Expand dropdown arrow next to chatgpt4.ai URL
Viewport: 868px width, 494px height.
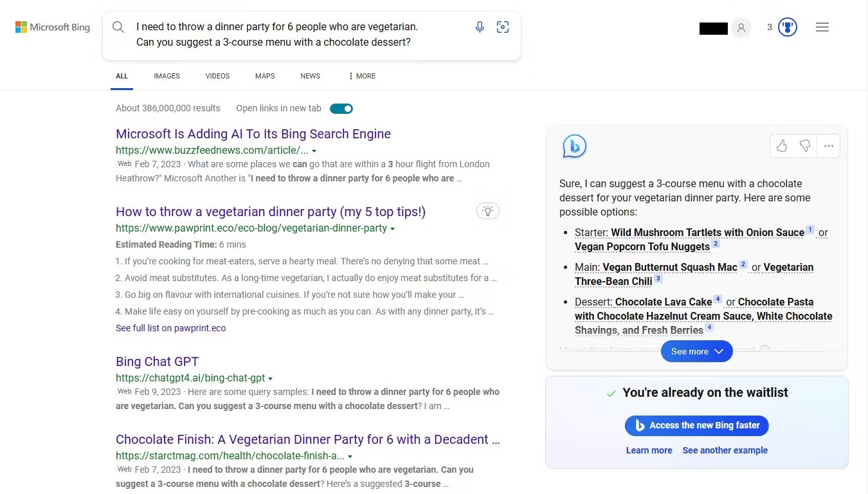point(270,379)
